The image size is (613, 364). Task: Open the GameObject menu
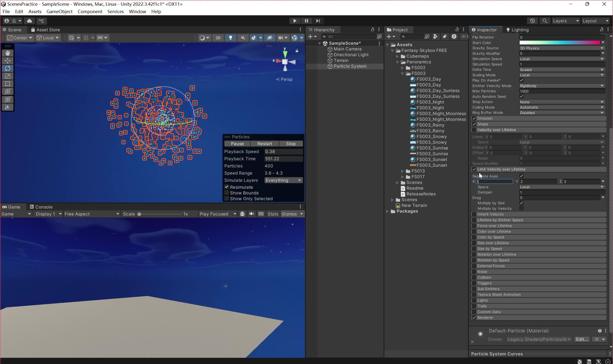[59, 11]
